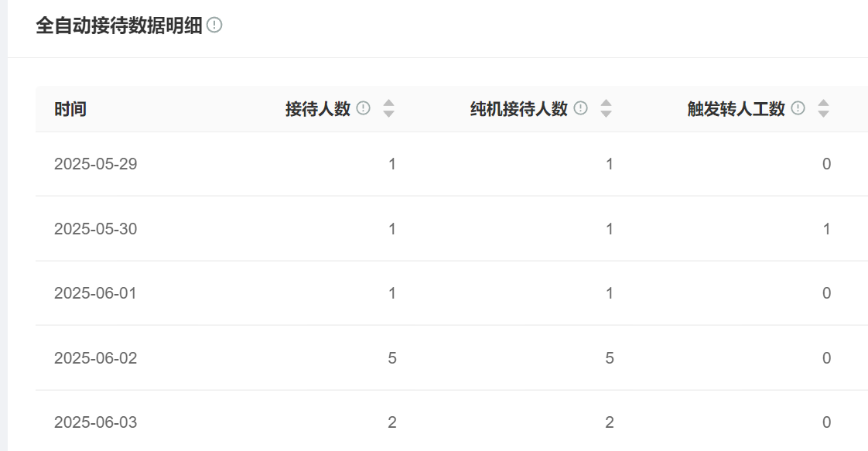The width and height of the screenshot is (868, 451).
Task: Select the 2025-05-29 row date
Action: point(96,164)
